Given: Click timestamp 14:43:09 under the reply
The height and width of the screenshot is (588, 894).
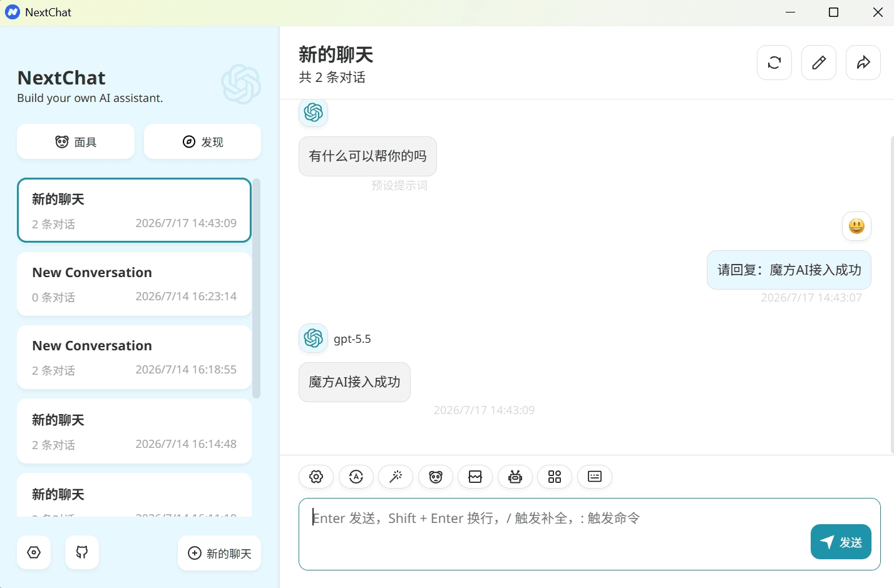Looking at the screenshot, I should click(x=484, y=410).
